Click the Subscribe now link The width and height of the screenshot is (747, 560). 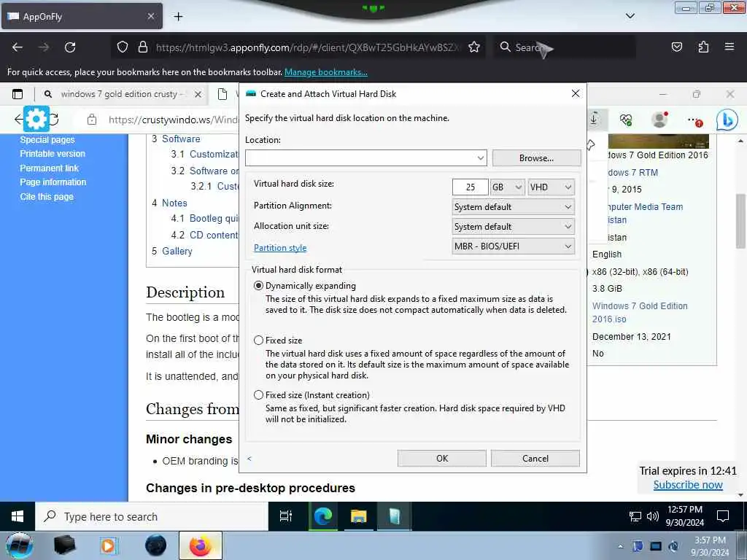[688, 485]
